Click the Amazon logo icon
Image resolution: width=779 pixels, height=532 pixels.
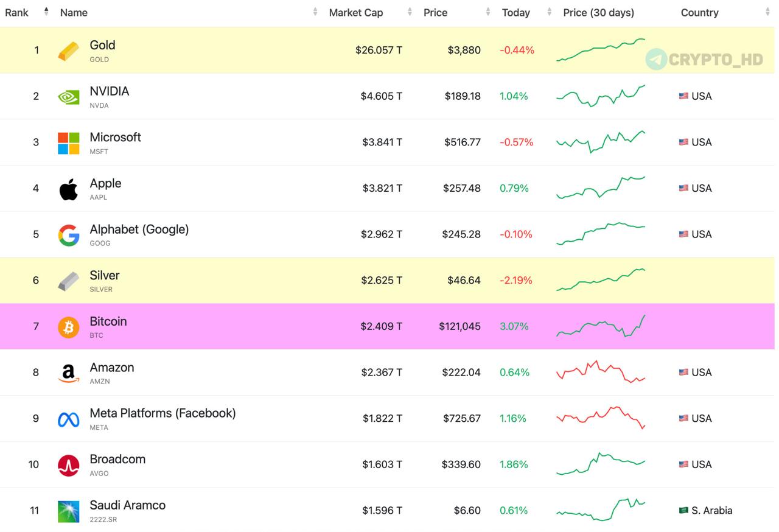point(68,373)
